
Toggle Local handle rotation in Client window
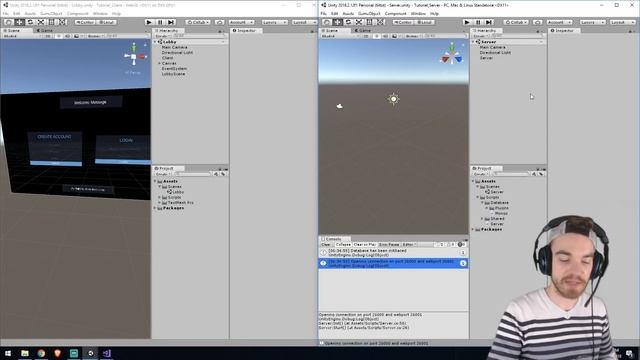(x=106, y=22)
